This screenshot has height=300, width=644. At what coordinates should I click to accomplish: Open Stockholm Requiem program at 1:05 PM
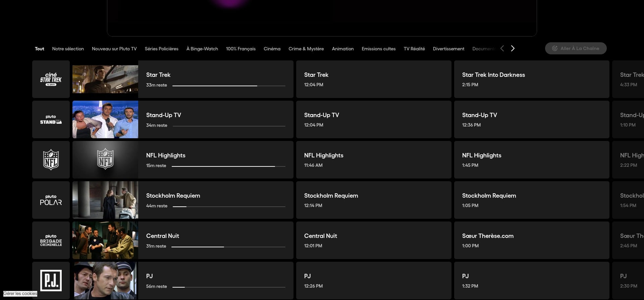pos(532,200)
